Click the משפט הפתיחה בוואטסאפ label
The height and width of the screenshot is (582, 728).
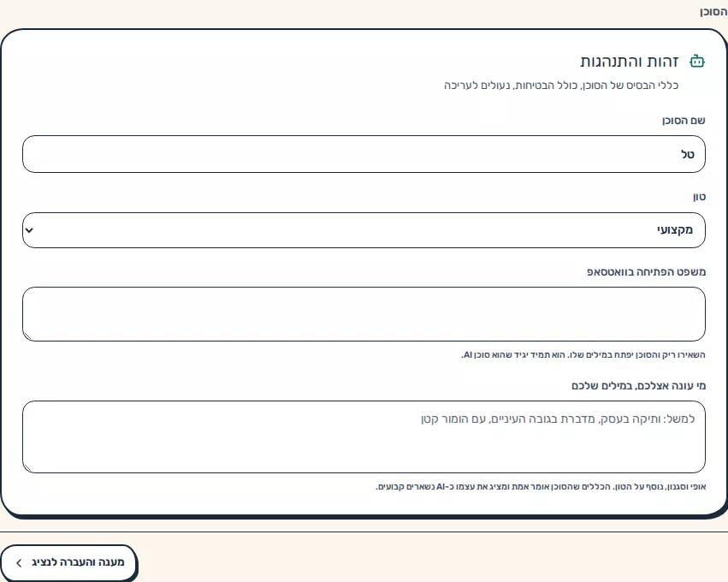pyautogui.click(x=646, y=271)
